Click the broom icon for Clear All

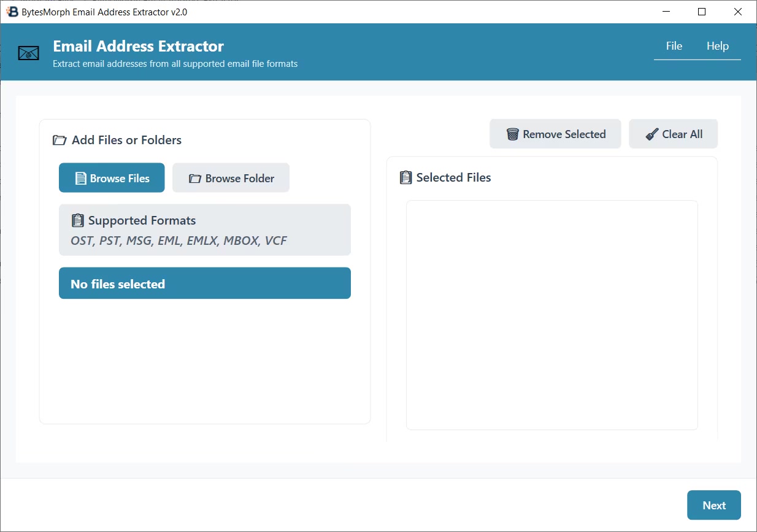click(x=652, y=134)
